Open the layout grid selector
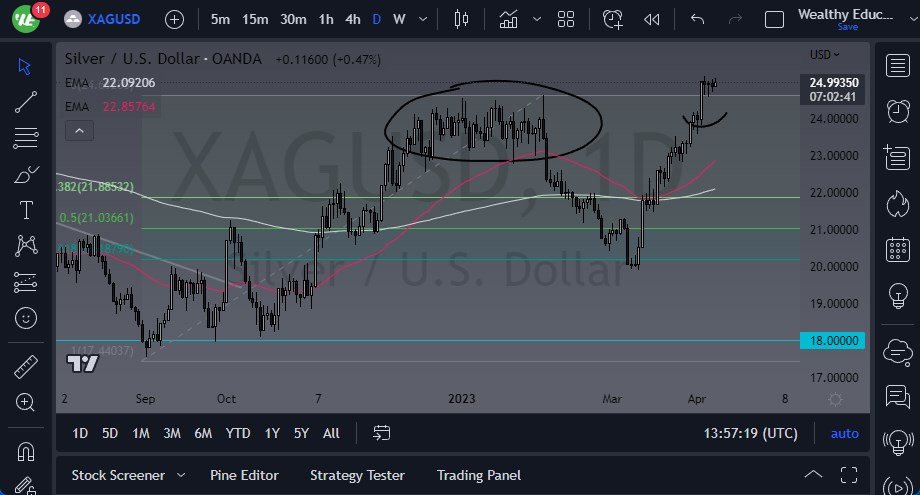The width and height of the screenshot is (920, 495). point(566,19)
